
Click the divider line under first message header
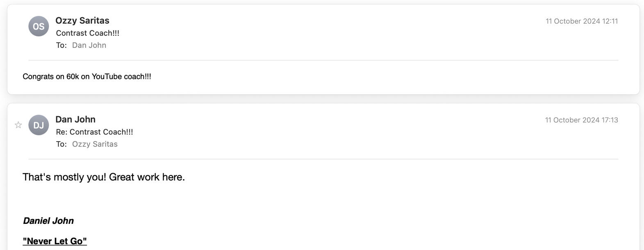(x=323, y=61)
